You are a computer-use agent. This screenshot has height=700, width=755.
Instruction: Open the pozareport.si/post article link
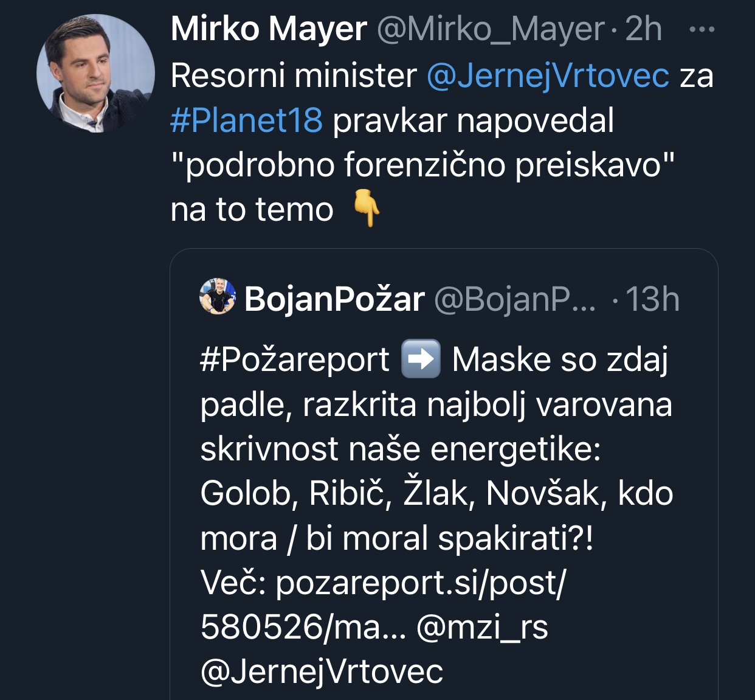[419, 583]
